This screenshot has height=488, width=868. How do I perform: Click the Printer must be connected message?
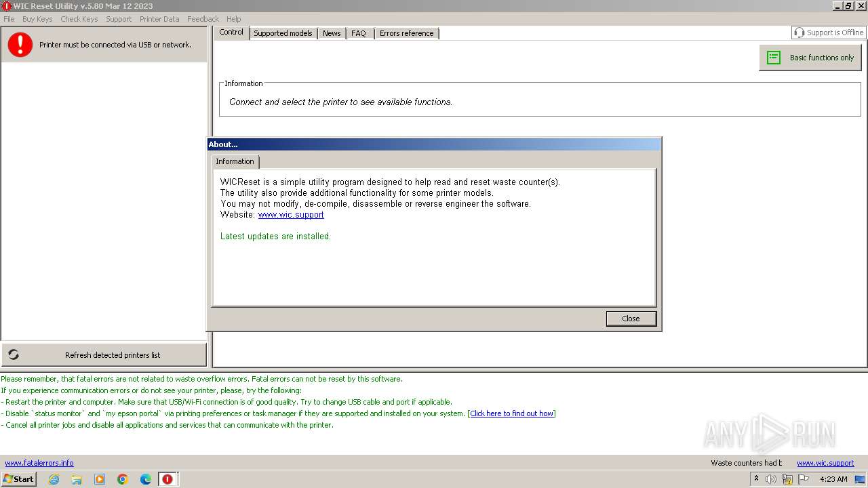click(x=115, y=45)
